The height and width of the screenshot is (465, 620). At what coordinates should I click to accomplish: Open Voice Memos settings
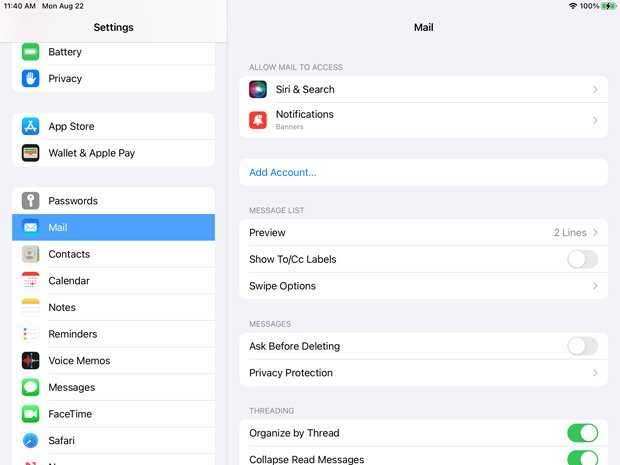[x=113, y=361]
